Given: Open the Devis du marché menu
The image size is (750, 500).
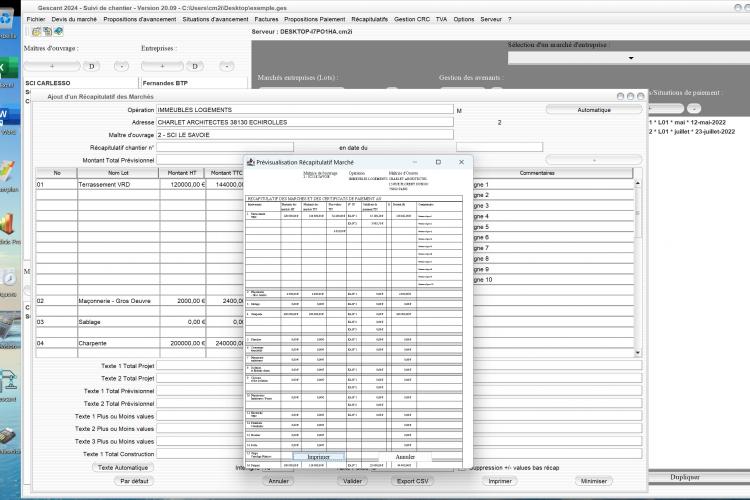Looking at the screenshot, I should click(74, 19).
